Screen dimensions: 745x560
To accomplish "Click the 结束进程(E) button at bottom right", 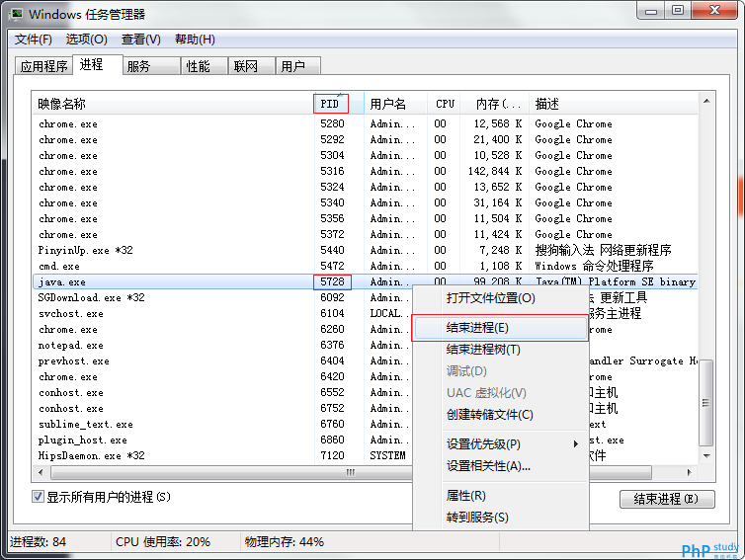I will tap(667, 499).
